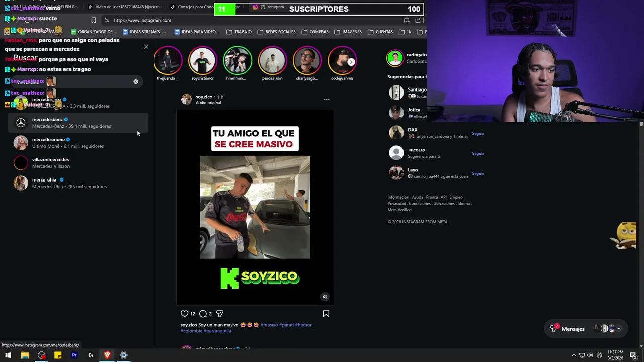
Task: Open IDEAS PARA VIDEO... bookmark
Action: click(196, 32)
